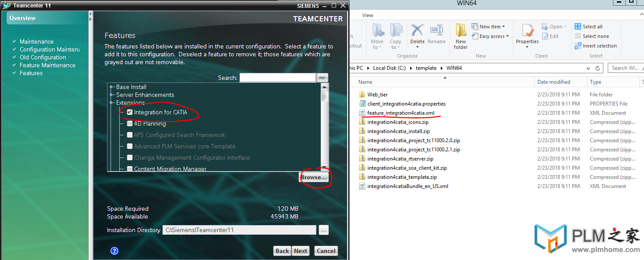
Task: Select integration4catia_soa_client_kit.zip file
Action: (407, 168)
